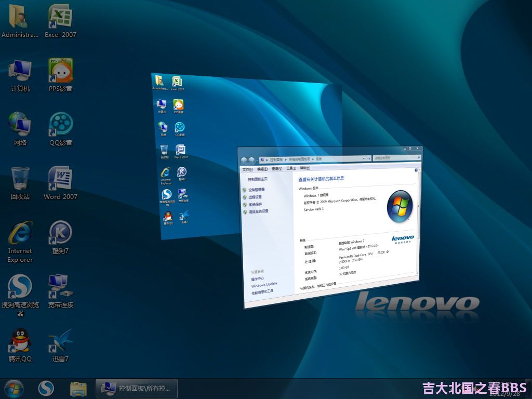This screenshot has width=532, height=399.
Task: Open 远程设置 from the left pane
Action: [255, 197]
